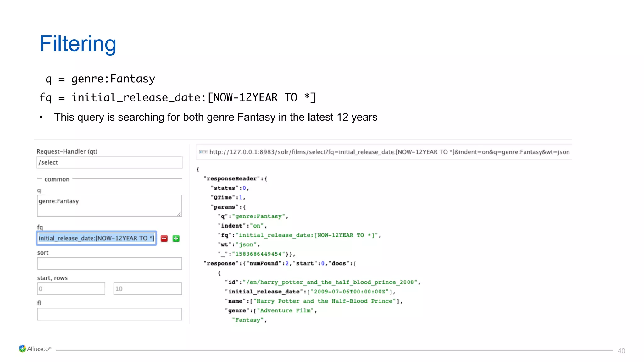Click the "q":"genre:Fantasy" JSON line
Screen dimensions: 644x362
tap(253, 216)
